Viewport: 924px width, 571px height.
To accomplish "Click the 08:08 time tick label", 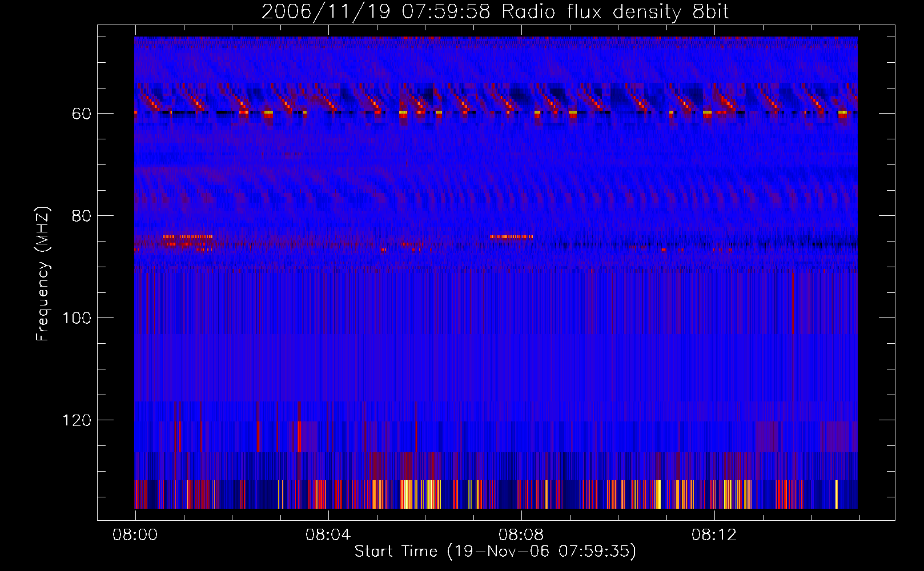I will 521,535.
